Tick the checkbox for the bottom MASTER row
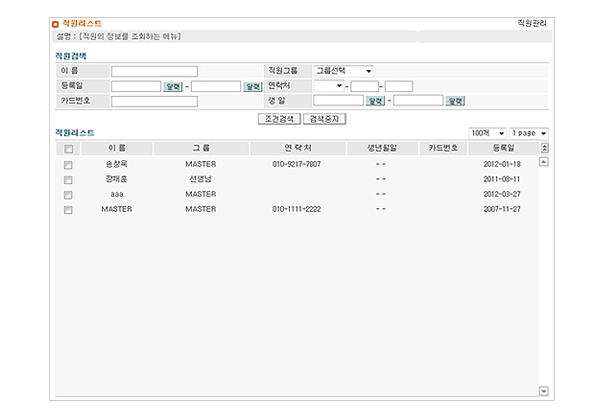 click(69, 210)
